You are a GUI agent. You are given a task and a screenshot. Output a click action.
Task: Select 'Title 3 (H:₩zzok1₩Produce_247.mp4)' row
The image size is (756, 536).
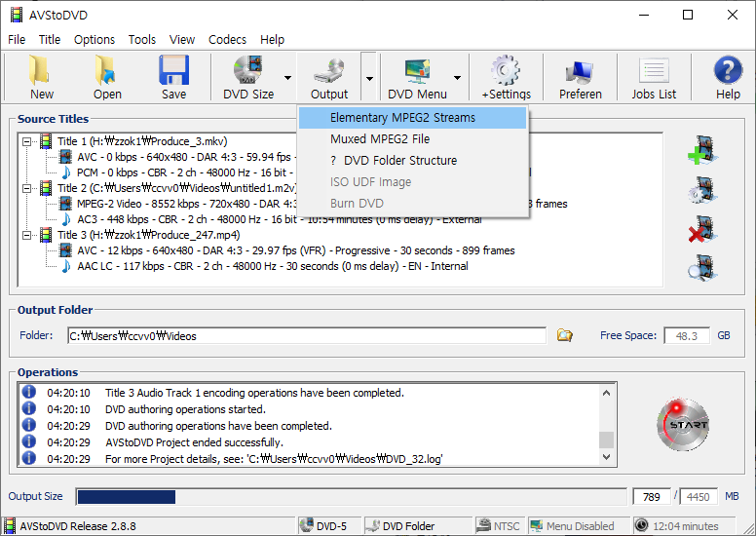(x=148, y=235)
